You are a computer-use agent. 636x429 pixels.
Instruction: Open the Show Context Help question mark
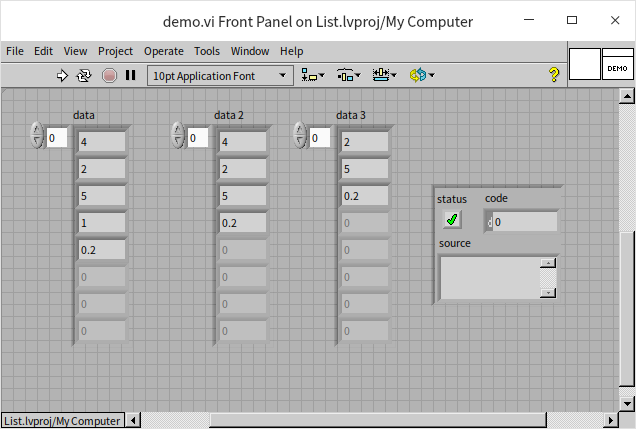tap(553, 75)
